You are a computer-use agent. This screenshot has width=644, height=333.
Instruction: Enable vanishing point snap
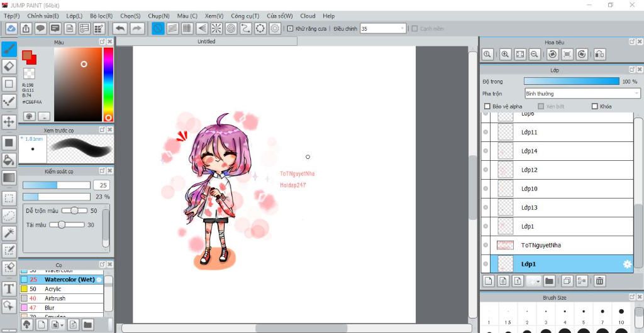[202, 28]
